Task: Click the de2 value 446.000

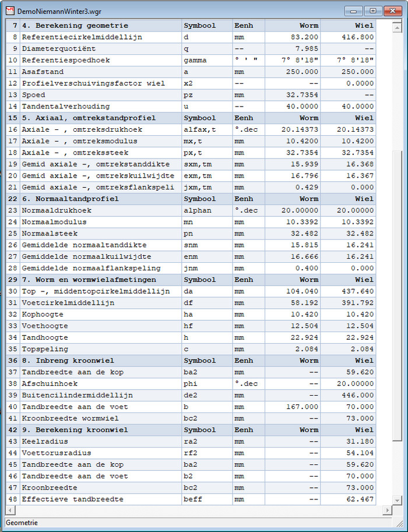Action: point(357,395)
